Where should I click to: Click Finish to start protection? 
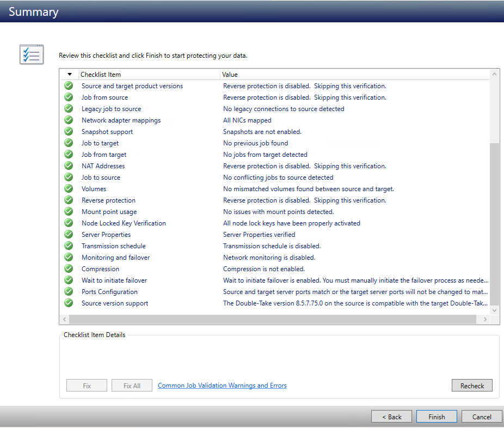click(437, 417)
